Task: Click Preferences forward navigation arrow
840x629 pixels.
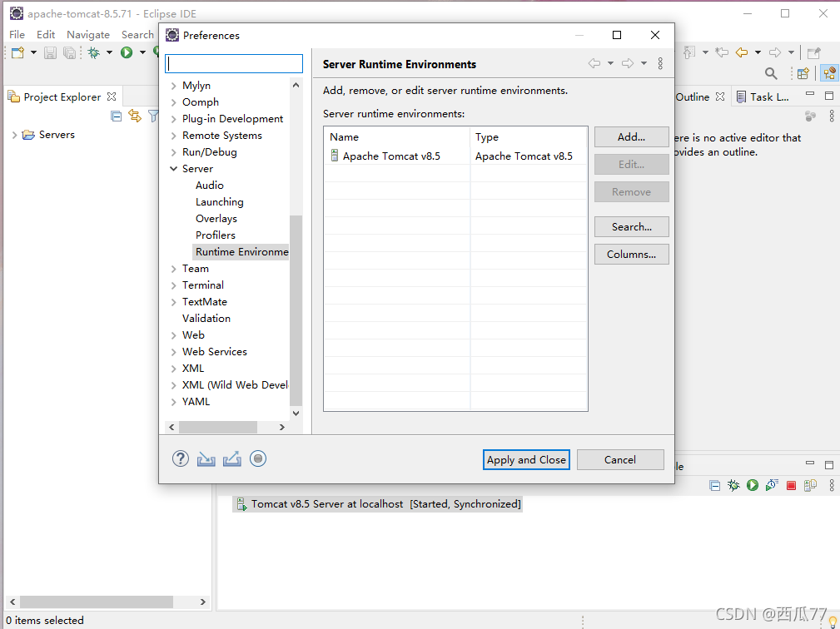Action: 628,63
